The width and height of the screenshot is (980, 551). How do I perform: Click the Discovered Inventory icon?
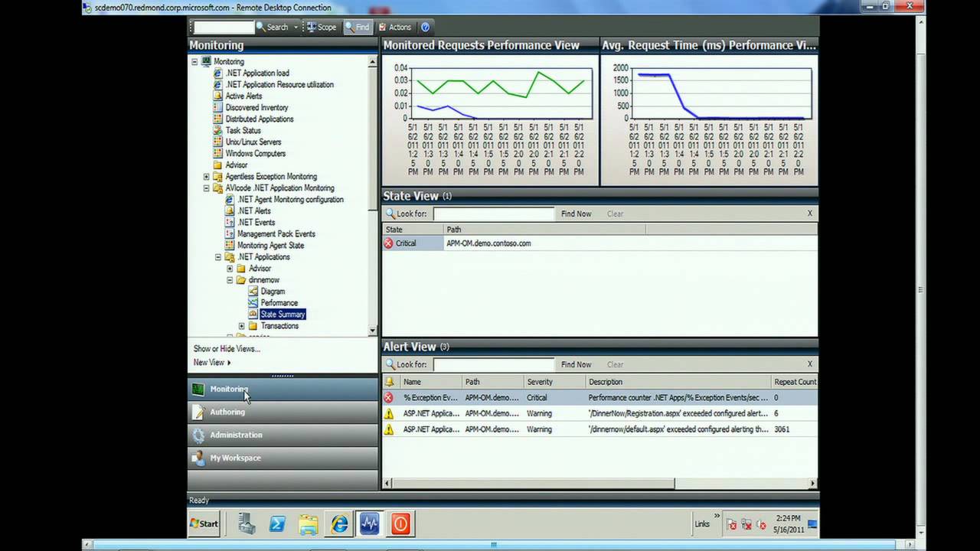point(217,107)
